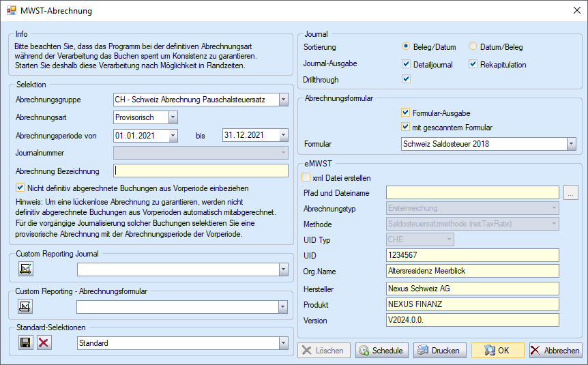Click the browse button next to Pfad und Dateiname
This screenshot has height=365, width=588.
pos(572,193)
